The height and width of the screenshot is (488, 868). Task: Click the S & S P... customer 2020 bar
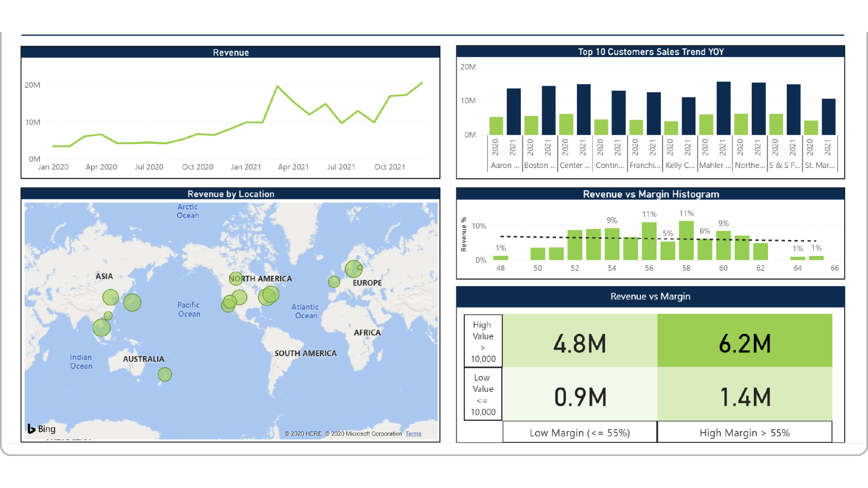click(x=776, y=124)
